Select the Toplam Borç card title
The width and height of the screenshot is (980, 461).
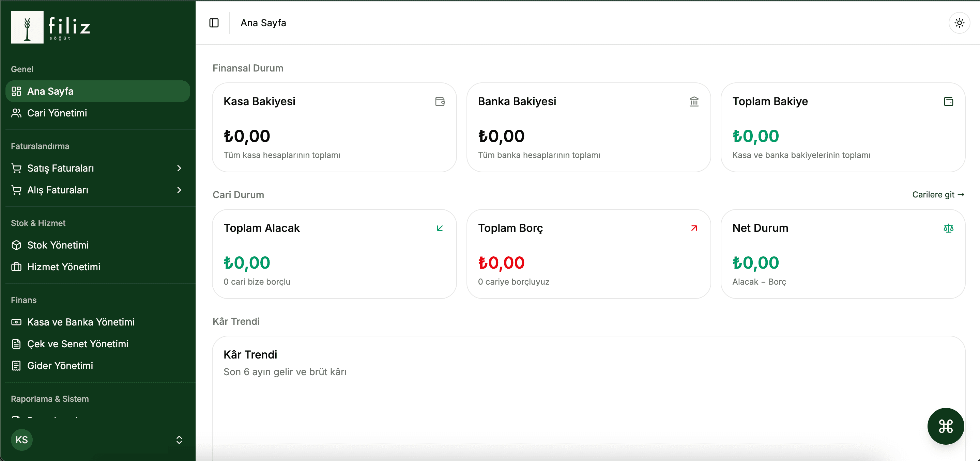point(510,228)
